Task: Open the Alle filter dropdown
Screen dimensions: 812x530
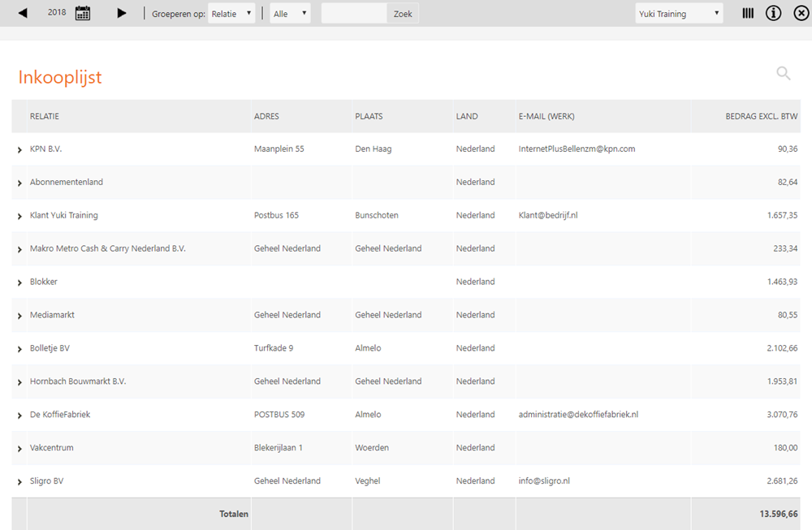Action: [x=290, y=14]
